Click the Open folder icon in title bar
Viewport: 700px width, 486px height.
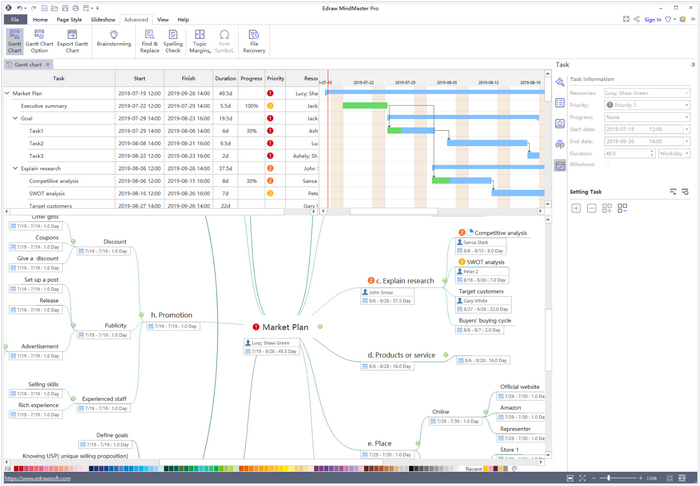pyautogui.click(x=54, y=8)
